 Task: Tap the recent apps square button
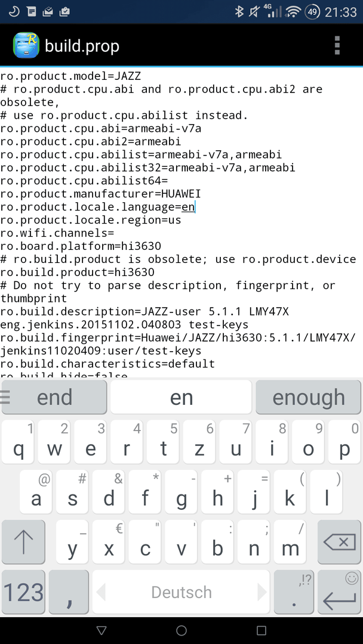point(261,630)
